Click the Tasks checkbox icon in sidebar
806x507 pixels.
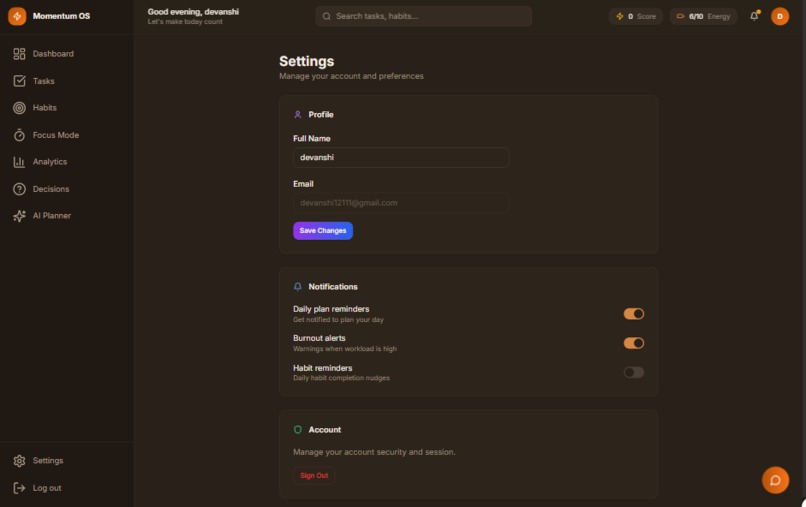pos(19,81)
